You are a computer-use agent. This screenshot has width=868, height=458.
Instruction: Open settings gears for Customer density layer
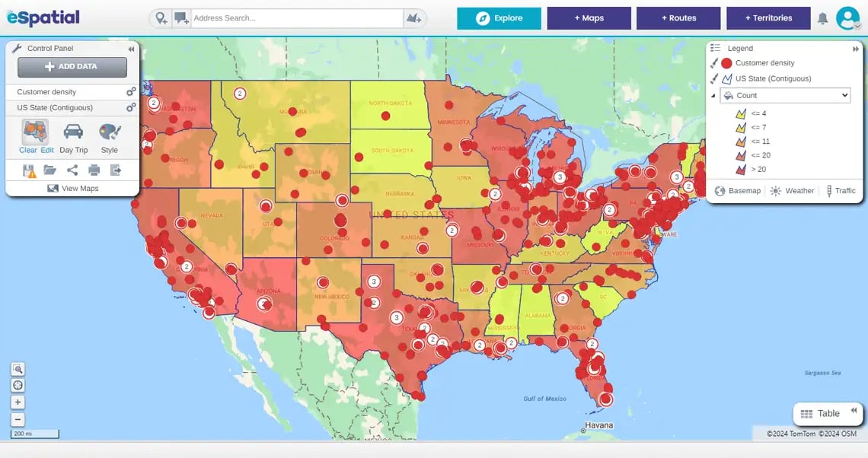tap(131, 92)
